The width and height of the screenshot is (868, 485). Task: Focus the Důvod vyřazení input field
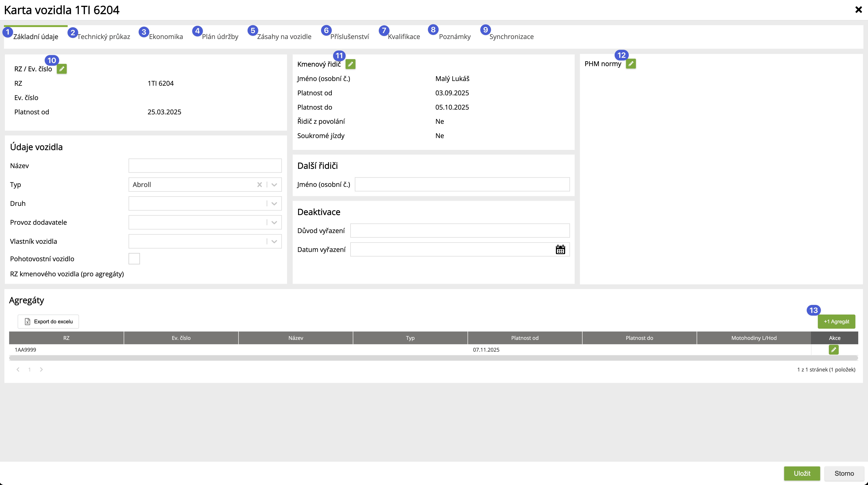[x=460, y=231]
